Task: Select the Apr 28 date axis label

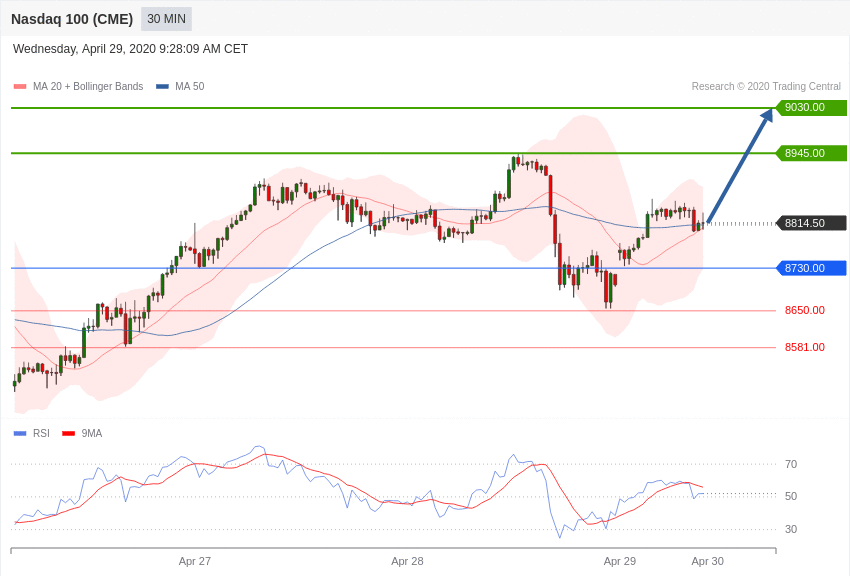Action: (407, 561)
